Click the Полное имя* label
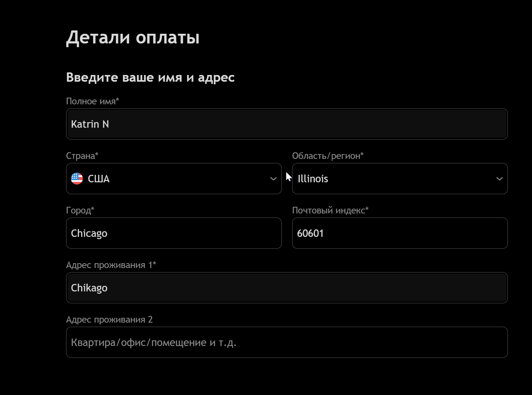Image resolution: width=532 pixels, height=395 pixels. click(92, 101)
